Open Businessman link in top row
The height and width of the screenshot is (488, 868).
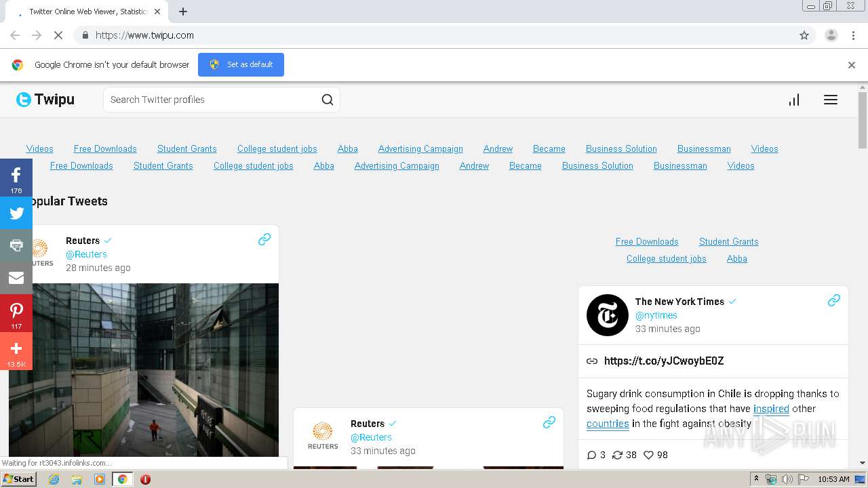coord(704,148)
